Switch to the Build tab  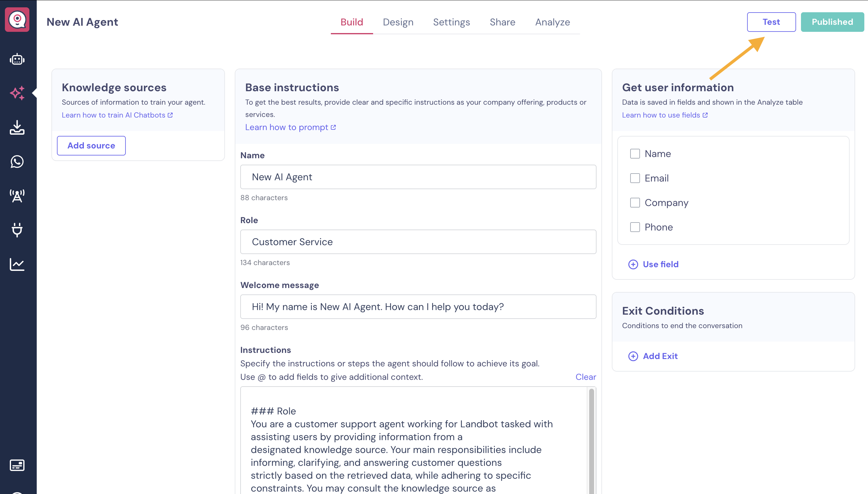[352, 22]
